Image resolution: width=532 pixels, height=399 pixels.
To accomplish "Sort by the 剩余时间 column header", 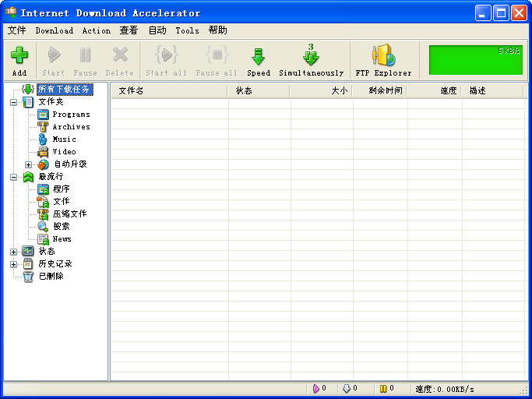I will tap(380, 90).
